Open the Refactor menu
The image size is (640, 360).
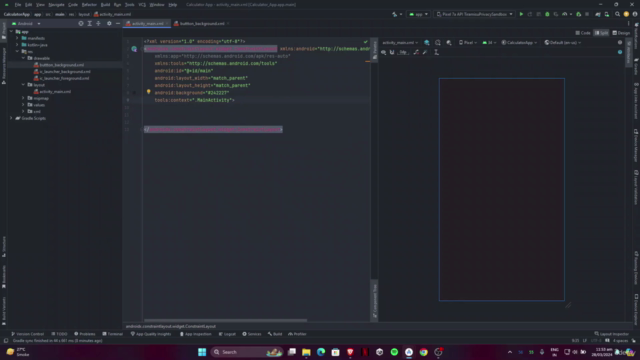[x=89, y=4]
